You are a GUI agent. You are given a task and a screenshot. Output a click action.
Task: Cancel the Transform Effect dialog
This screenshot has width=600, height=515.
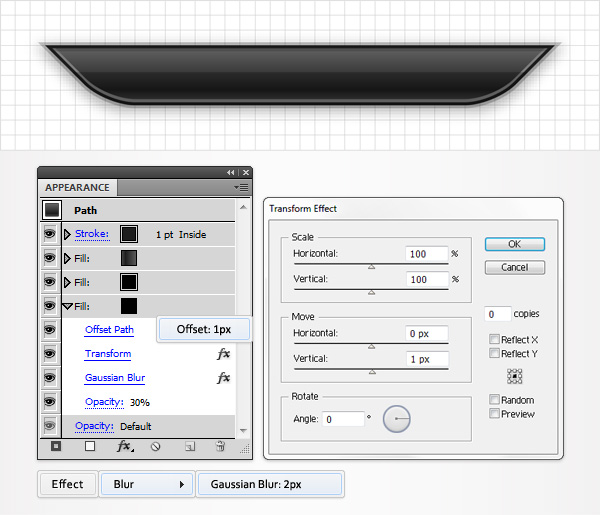tap(515, 267)
